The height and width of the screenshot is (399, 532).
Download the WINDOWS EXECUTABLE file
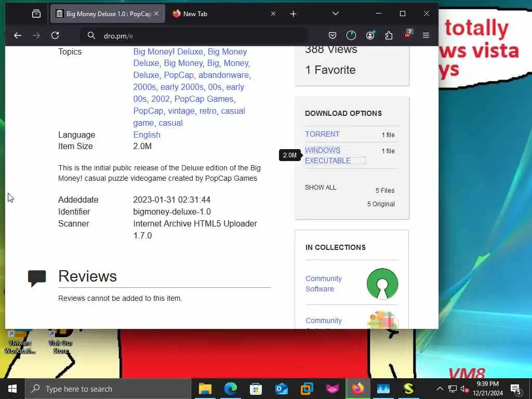click(x=328, y=155)
